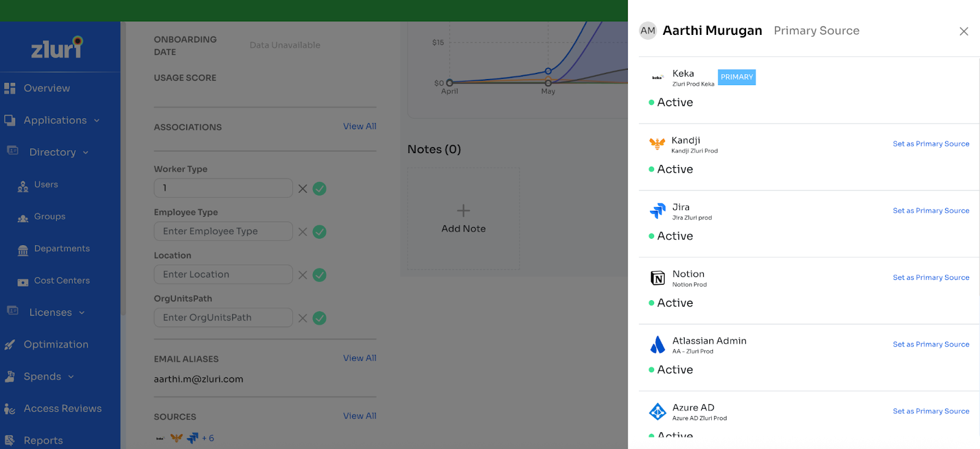Image resolution: width=980 pixels, height=449 pixels.
Task: View All associations
Action: tap(360, 126)
